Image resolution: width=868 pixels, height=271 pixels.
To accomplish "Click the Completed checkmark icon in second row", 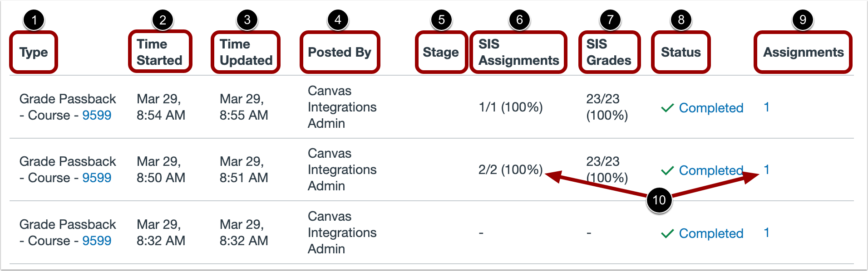I will 667,171.
